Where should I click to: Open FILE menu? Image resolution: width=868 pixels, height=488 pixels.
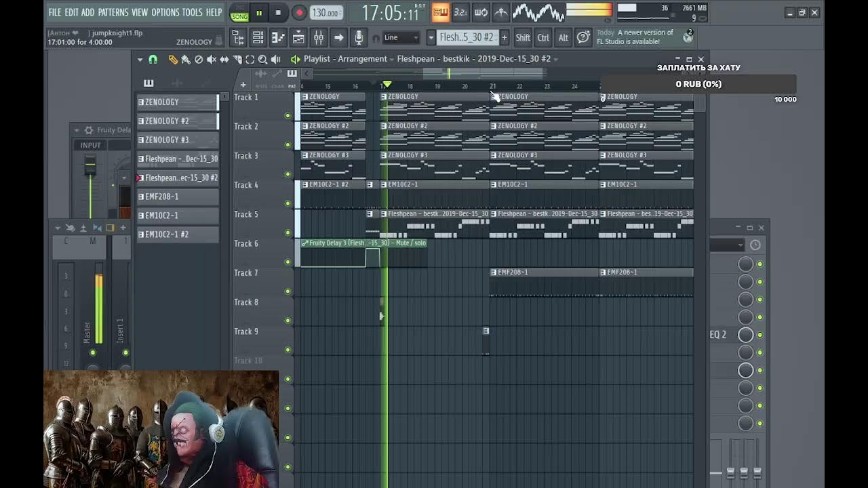coord(55,12)
